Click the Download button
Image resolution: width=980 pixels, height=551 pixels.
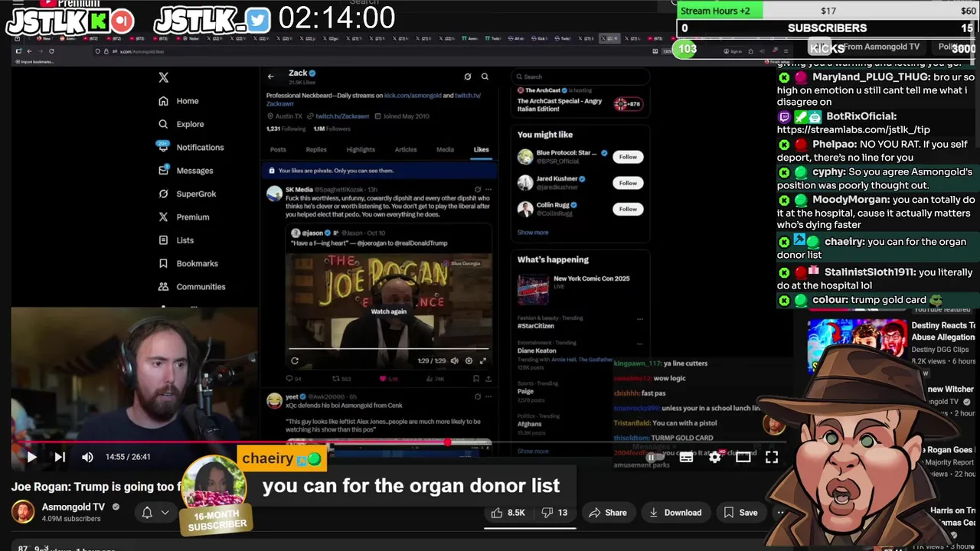[675, 513]
